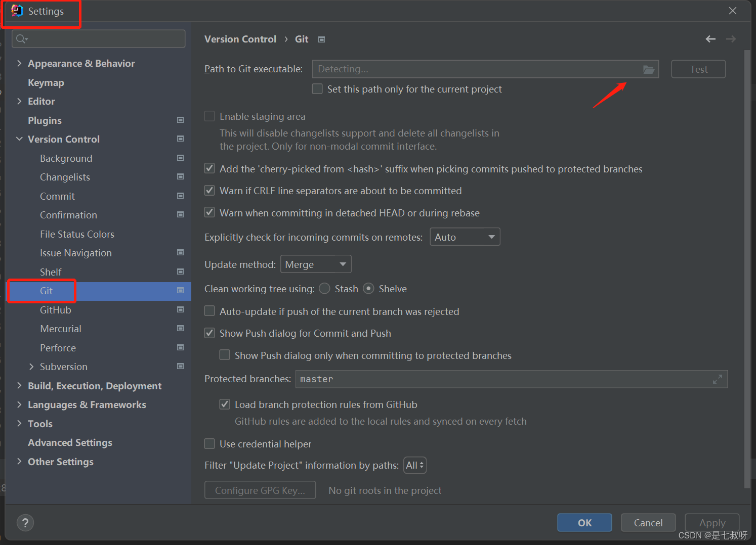The width and height of the screenshot is (756, 545).
Task: Click the project settings icon beside Commit
Action: 180,196
